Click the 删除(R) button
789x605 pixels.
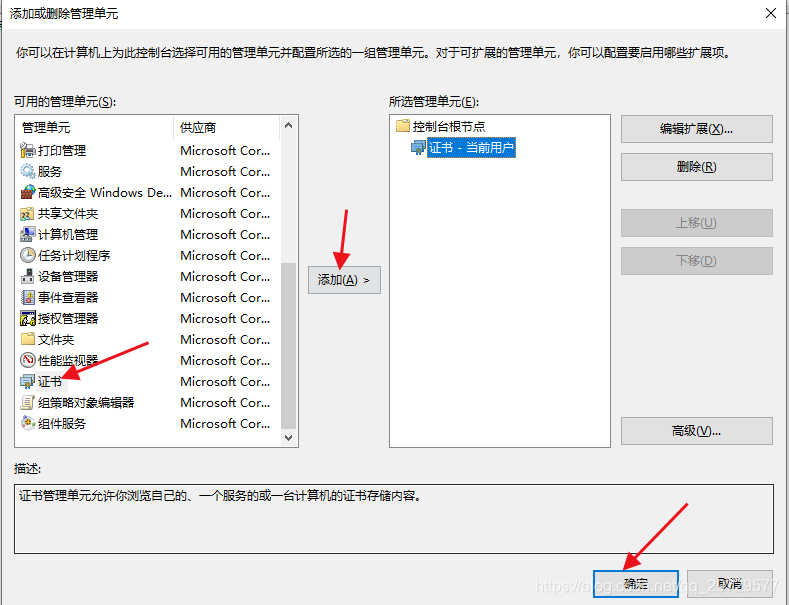(x=696, y=167)
